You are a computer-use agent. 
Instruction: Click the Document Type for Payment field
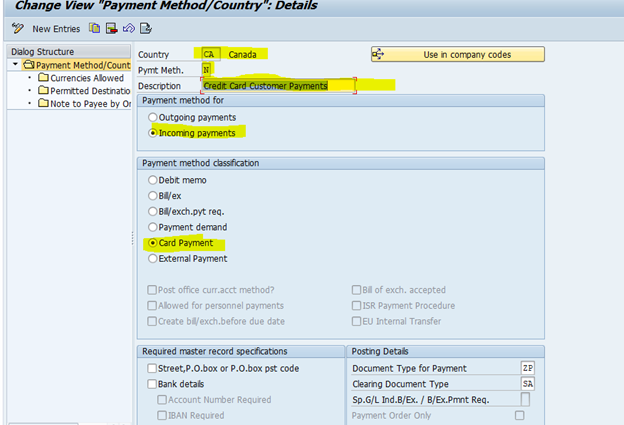[x=527, y=368]
